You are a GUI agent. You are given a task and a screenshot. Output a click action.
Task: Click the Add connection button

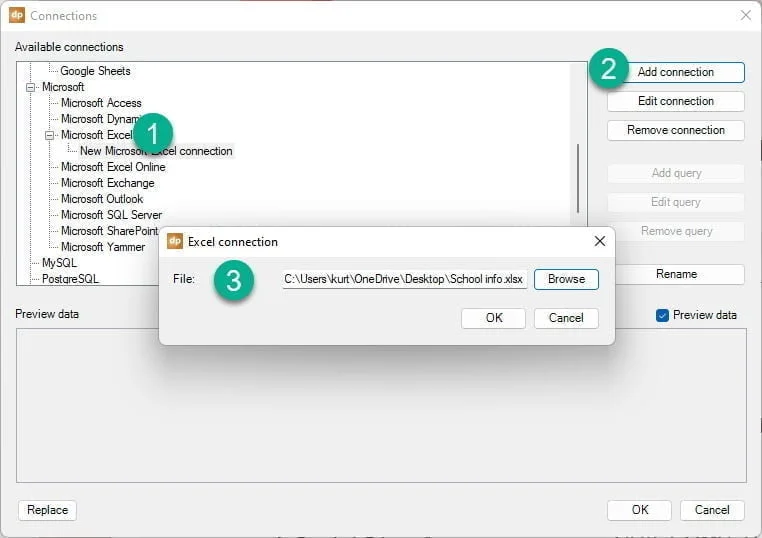(675, 72)
